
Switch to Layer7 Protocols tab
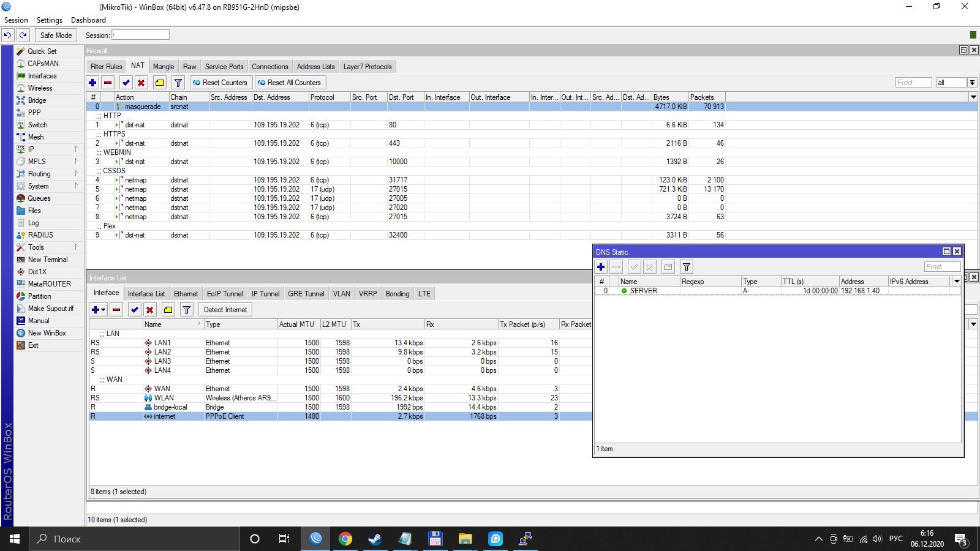pyautogui.click(x=367, y=67)
